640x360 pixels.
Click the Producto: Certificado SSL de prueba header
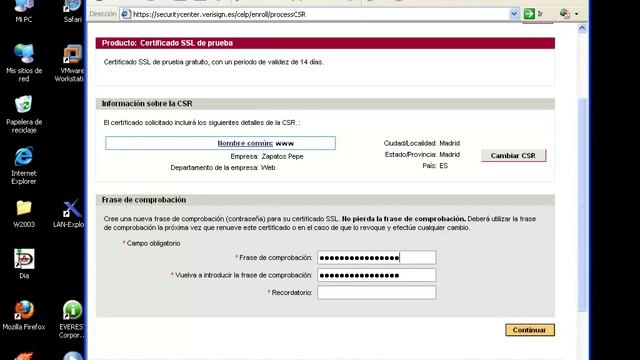(325, 43)
